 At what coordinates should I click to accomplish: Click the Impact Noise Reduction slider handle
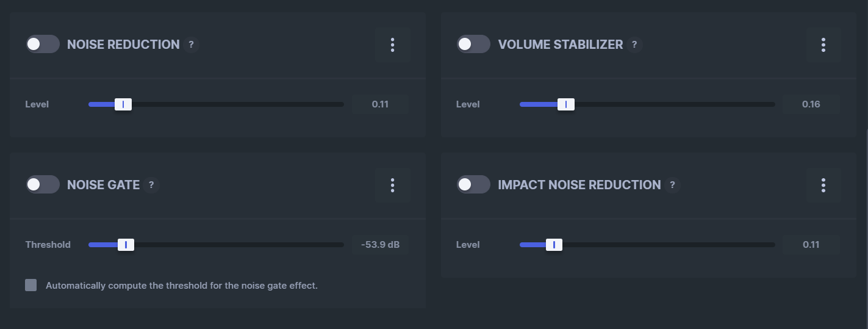pyautogui.click(x=554, y=245)
